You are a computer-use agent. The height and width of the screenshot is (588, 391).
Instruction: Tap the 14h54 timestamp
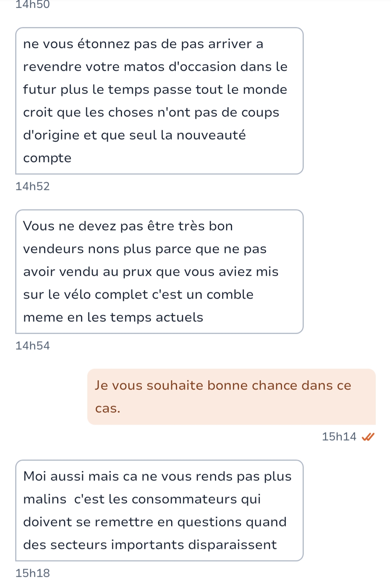[x=33, y=346]
